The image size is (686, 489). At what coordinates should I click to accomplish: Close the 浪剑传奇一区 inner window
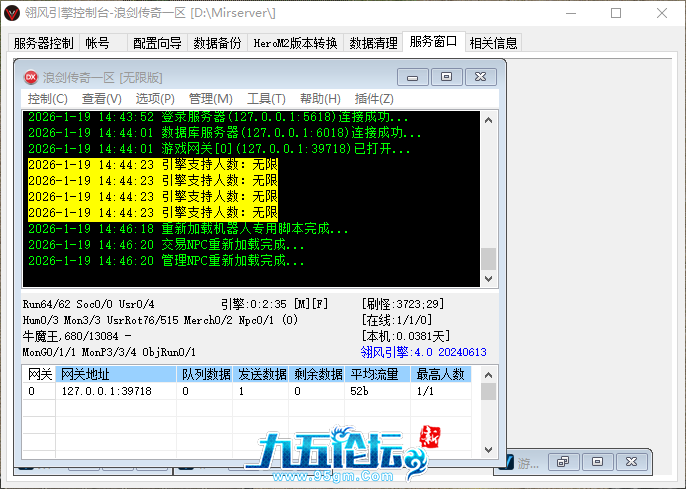point(480,77)
